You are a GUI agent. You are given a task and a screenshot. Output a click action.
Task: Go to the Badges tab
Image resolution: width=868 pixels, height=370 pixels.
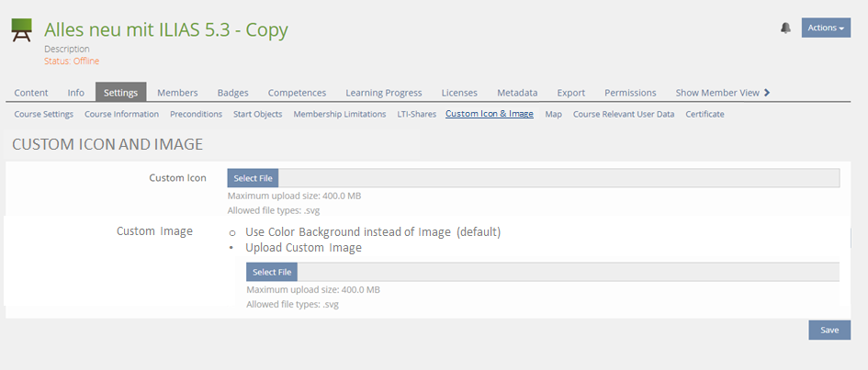(x=232, y=93)
